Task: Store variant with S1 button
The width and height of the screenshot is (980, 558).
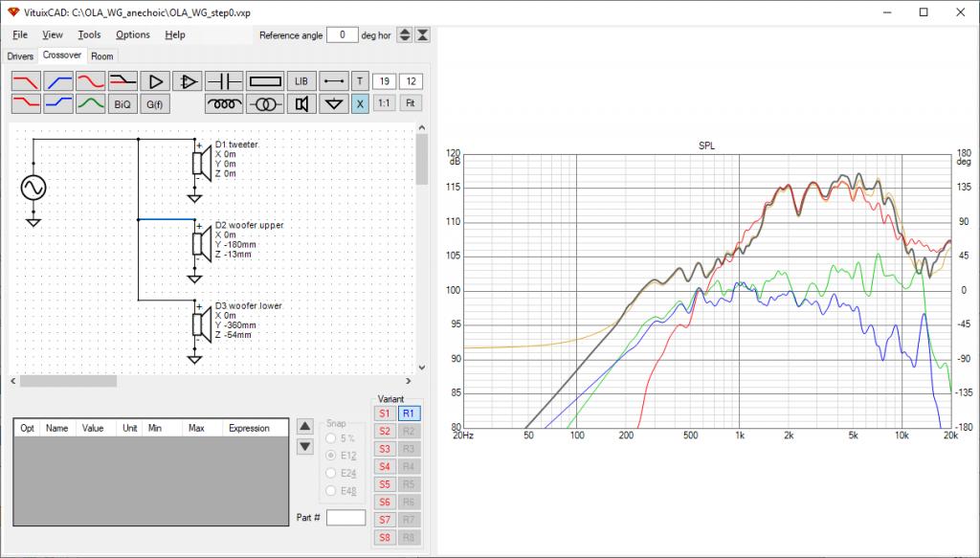Action: [385, 413]
